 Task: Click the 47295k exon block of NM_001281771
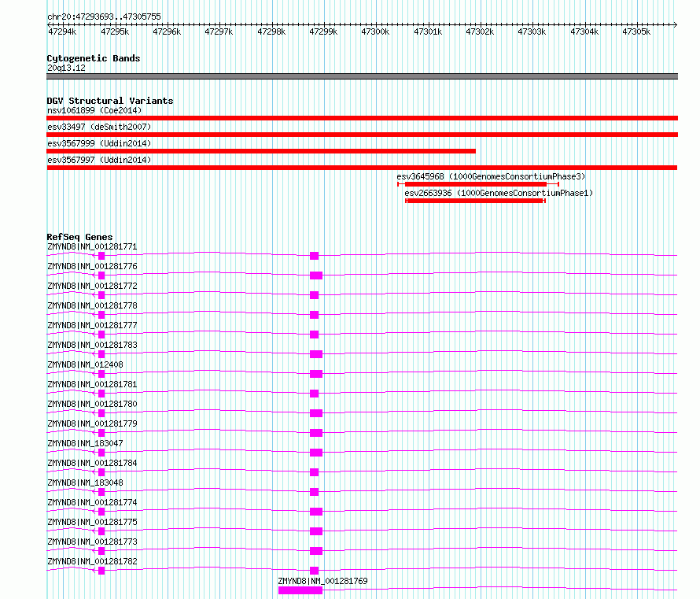tap(101, 256)
